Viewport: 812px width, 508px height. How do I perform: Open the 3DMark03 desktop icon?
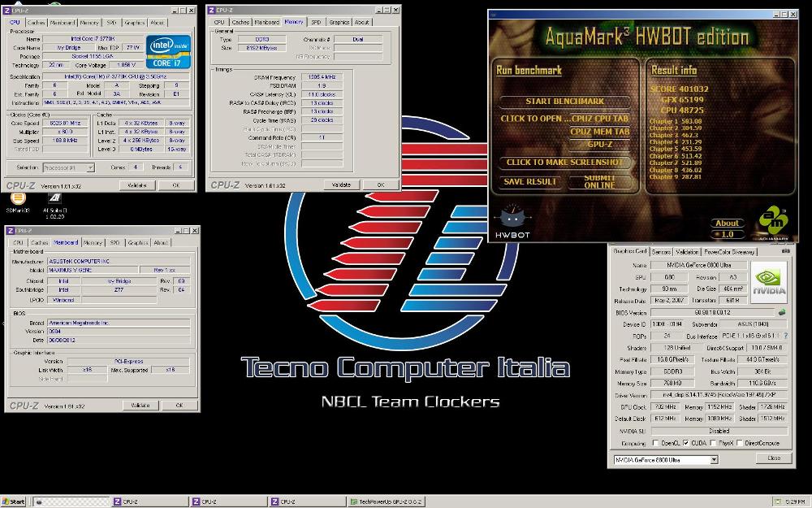18,202
